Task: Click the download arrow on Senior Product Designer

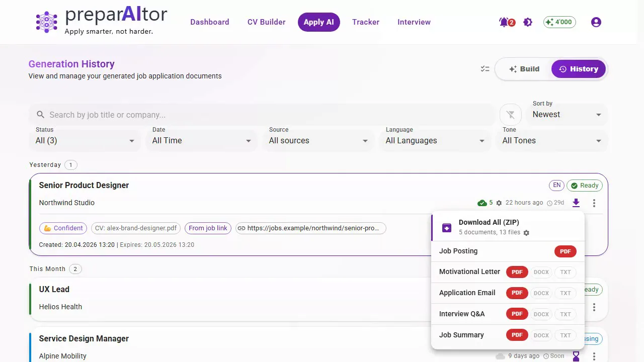Action: coord(576,203)
